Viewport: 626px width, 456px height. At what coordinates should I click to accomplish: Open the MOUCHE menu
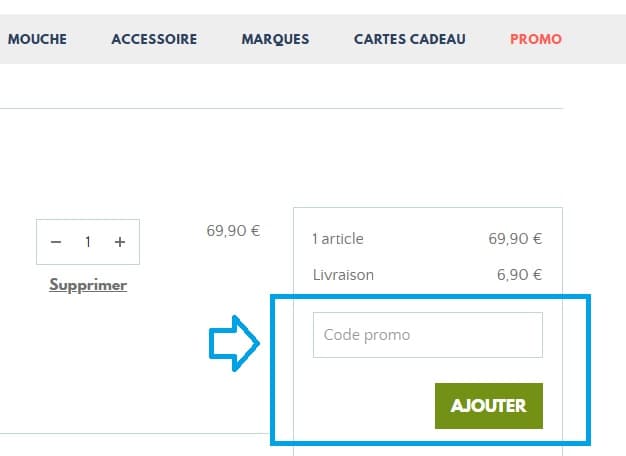pos(37,39)
